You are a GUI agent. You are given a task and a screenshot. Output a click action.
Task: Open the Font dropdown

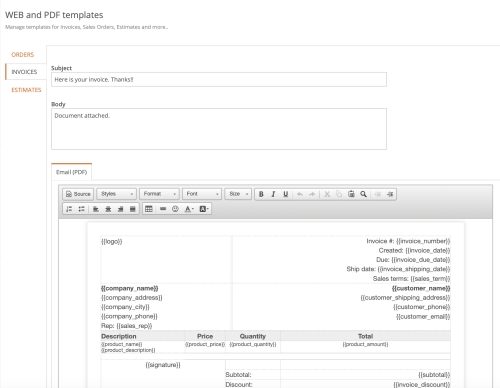[x=202, y=194]
